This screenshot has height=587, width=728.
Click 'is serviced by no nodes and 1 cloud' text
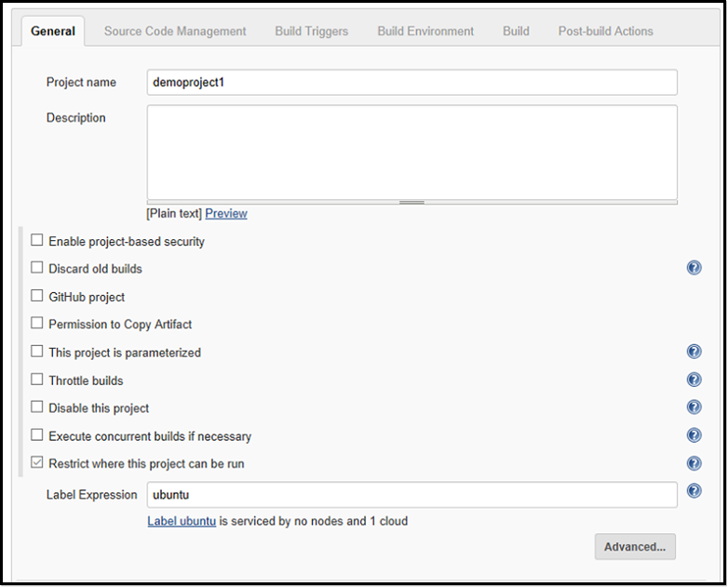point(314,521)
